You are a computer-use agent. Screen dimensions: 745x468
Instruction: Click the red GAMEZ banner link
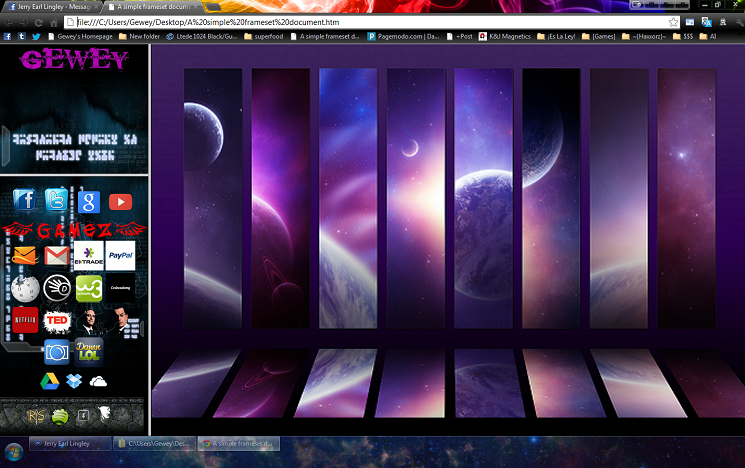point(74,230)
